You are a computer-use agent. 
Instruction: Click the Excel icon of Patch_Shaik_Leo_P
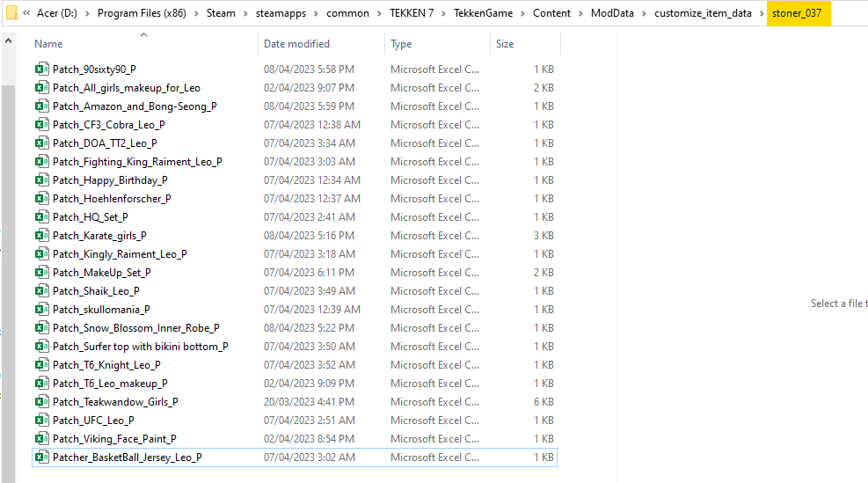pyautogui.click(x=41, y=291)
